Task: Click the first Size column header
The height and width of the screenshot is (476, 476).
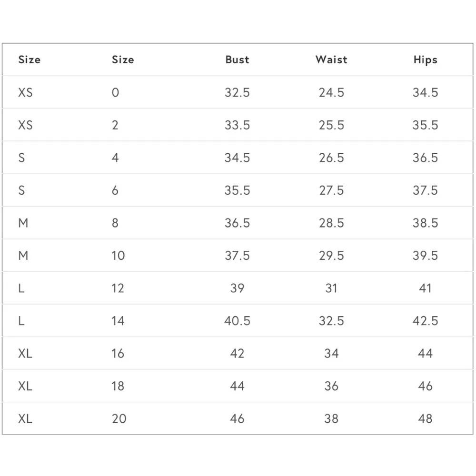Action: click(x=30, y=60)
